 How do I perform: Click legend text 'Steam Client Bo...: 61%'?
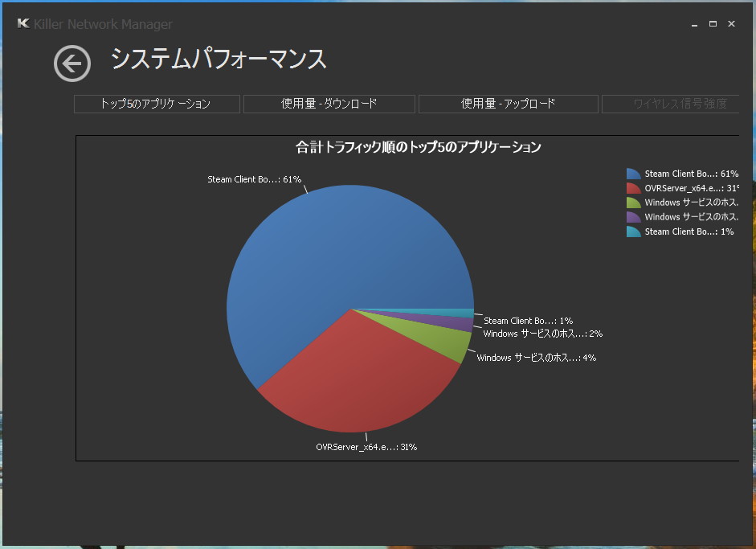tap(692, 174)
